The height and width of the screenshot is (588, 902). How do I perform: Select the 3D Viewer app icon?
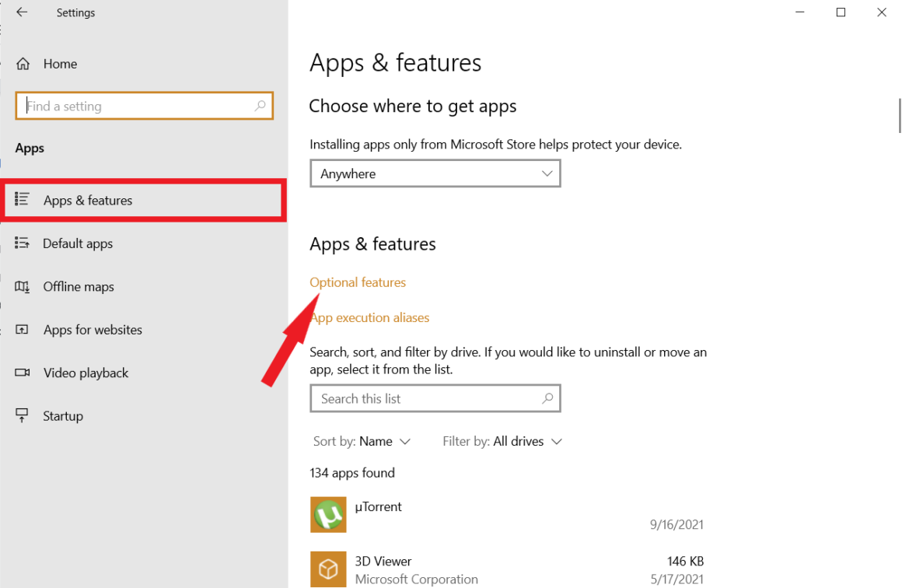(328, 569)
